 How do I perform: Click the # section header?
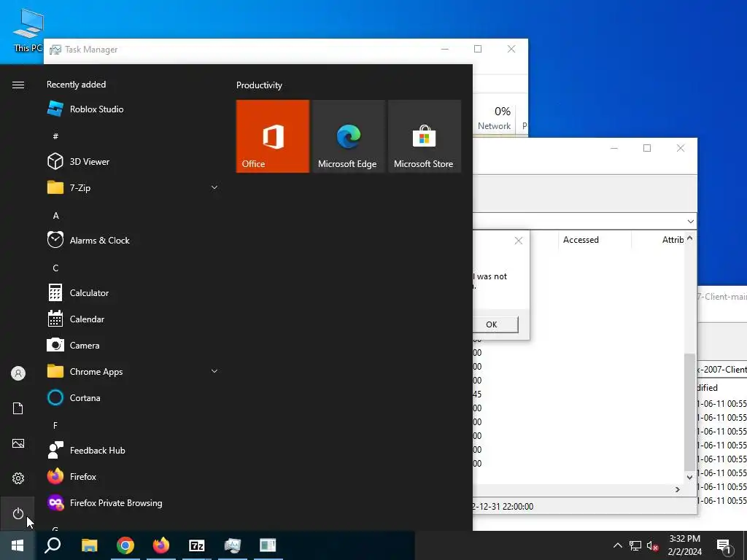(55, 136)
